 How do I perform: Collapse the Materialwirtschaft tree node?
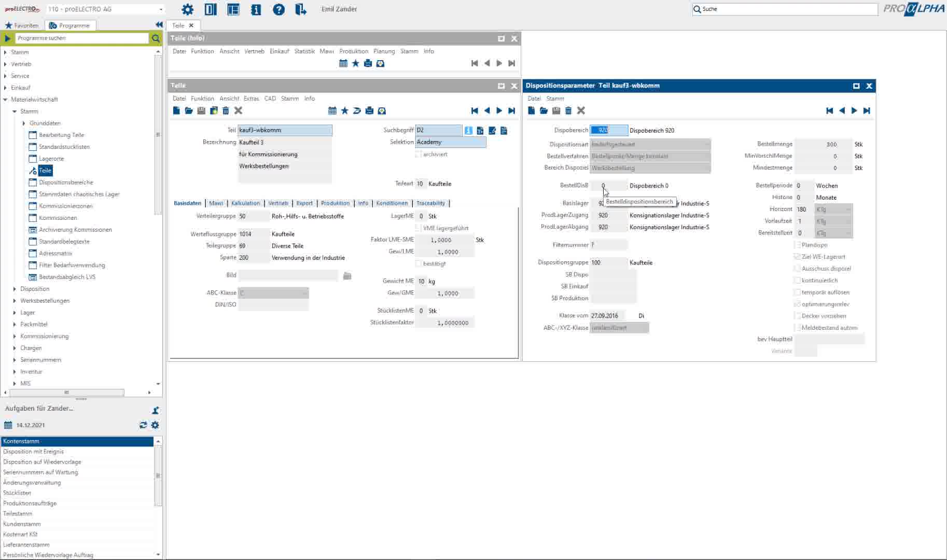tap(5, 100)
